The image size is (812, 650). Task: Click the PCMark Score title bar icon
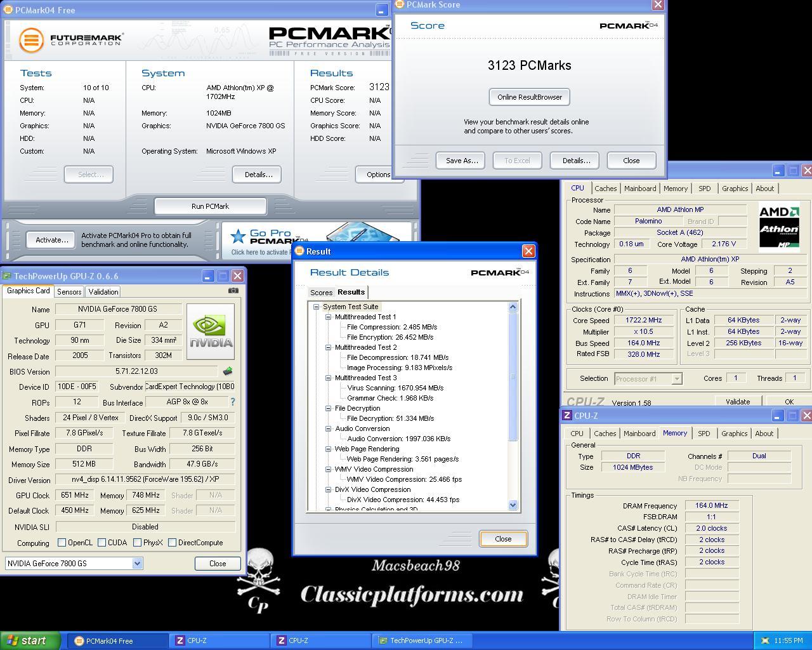pos(400,4)
